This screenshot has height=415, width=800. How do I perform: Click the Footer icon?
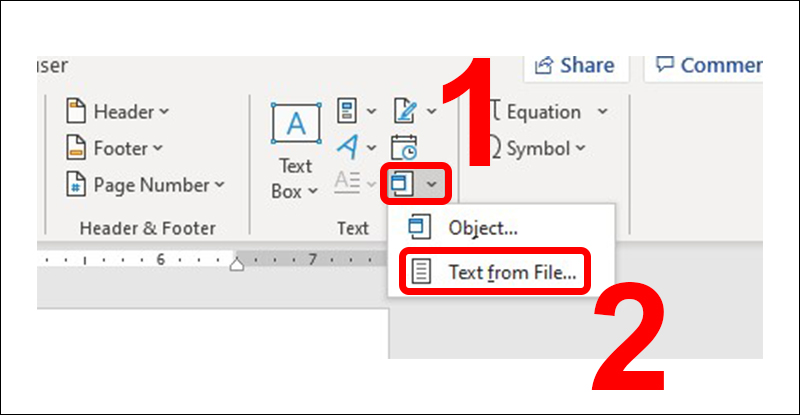pyautogui.click(x=77, y=148)
